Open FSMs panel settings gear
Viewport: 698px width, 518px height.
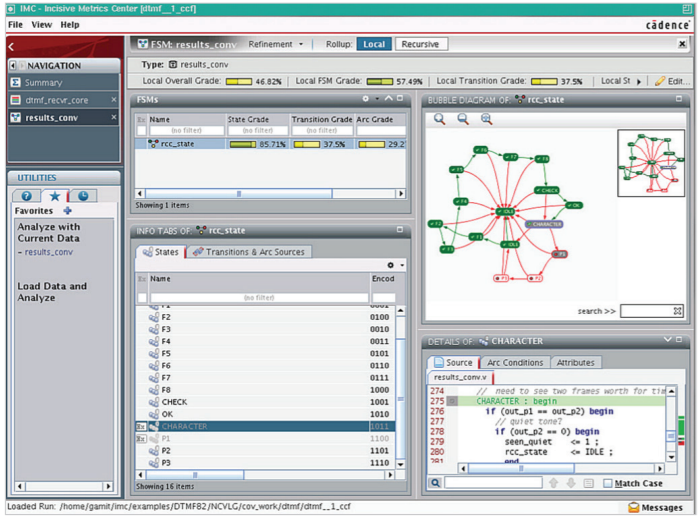pyautogui.click(x=365, y=99)
